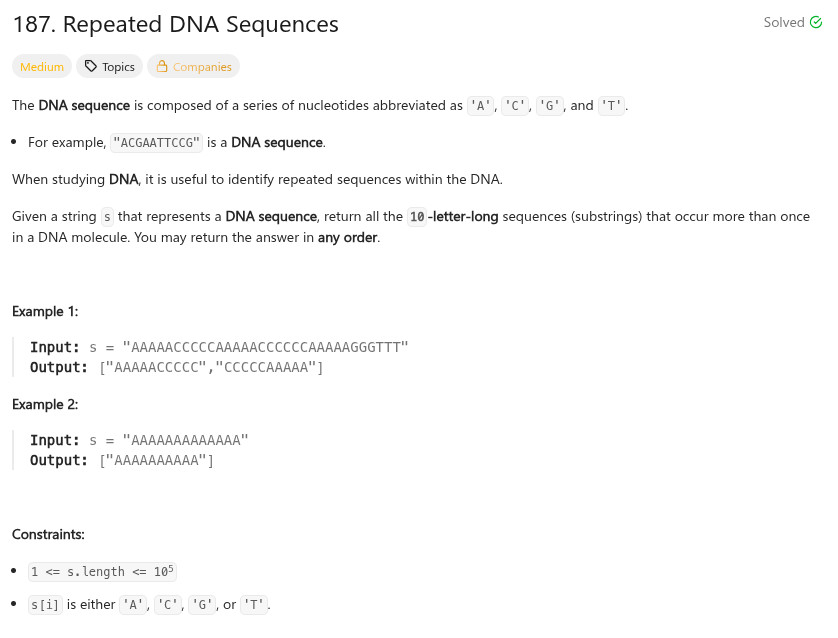Select the Medium difficulty badge
The width and height of the screenshot is (838, 638).
pyautogui.click(x=42, y=67)
